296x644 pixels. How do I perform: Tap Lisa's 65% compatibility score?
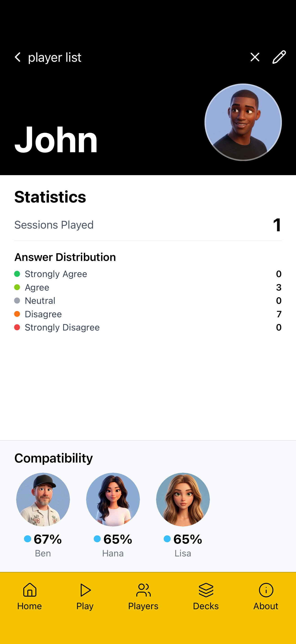[188, 539]
